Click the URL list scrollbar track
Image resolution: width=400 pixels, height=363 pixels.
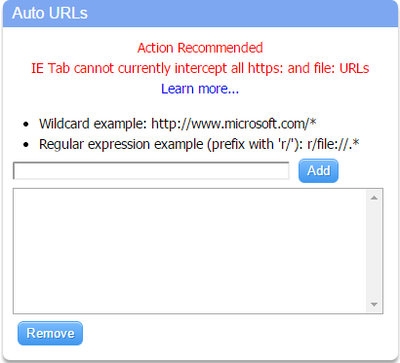(374, 251)
